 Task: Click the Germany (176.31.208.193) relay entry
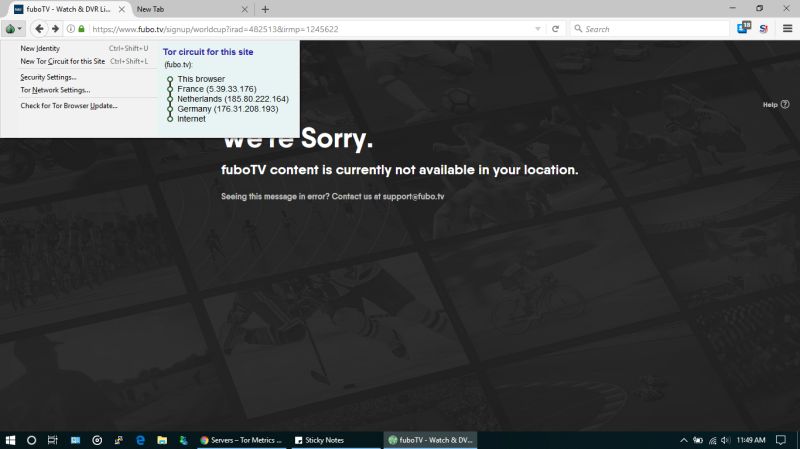[228, 109]
